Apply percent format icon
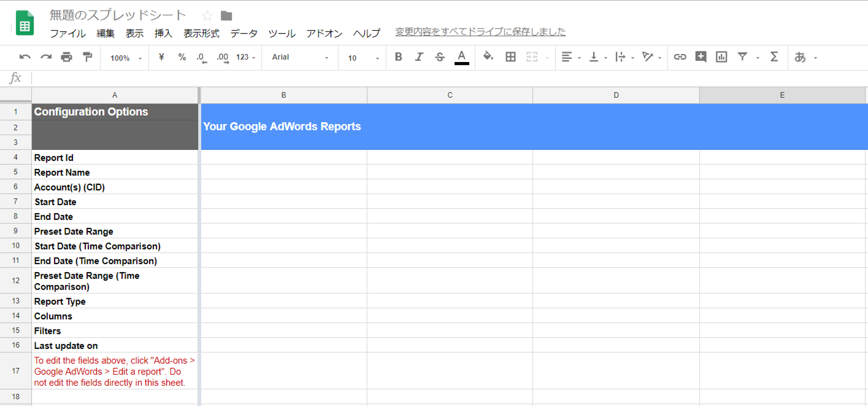The image size is (868, 406). [182, 57]
